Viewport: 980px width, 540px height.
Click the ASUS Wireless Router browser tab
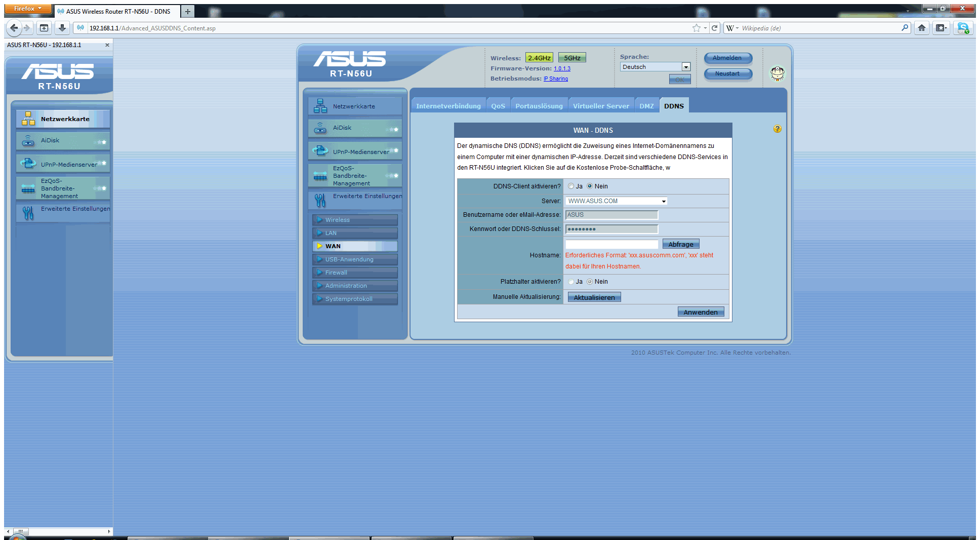click(x=116, y=11)
